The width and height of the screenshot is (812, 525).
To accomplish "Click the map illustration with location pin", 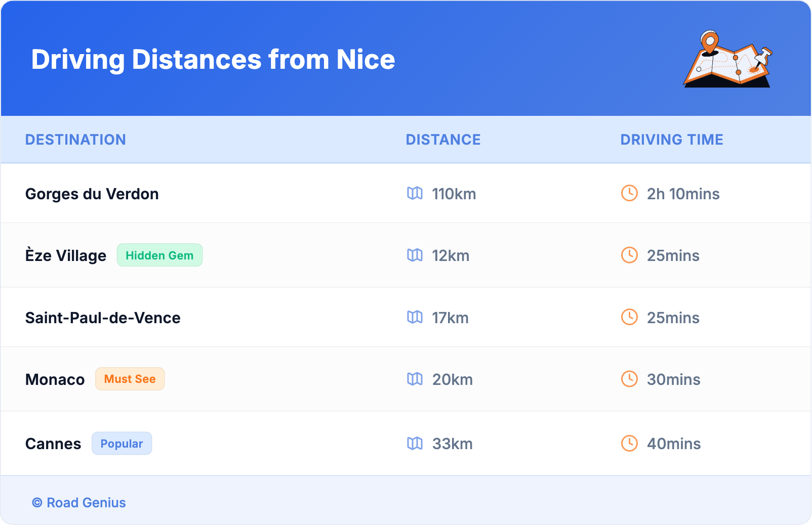I will pyautogui.click(x=727, y=59).
